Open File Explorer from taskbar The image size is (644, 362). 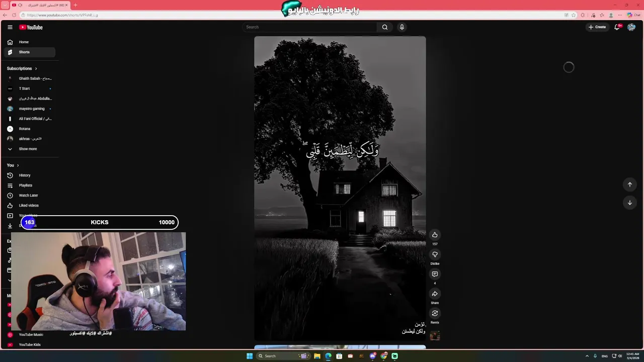[317, 356]
